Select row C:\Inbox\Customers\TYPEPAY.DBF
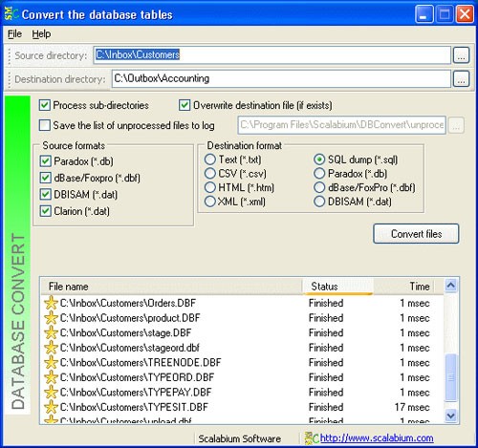478x448 pixels. [x=242, y=393]
